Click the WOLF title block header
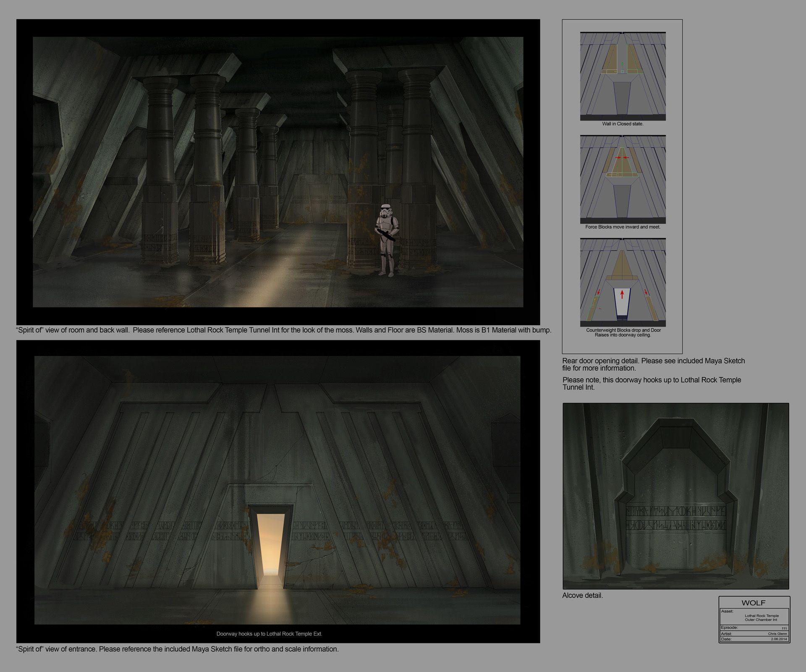This screenshot has width=806, height=672. click(x=754, y=603)
